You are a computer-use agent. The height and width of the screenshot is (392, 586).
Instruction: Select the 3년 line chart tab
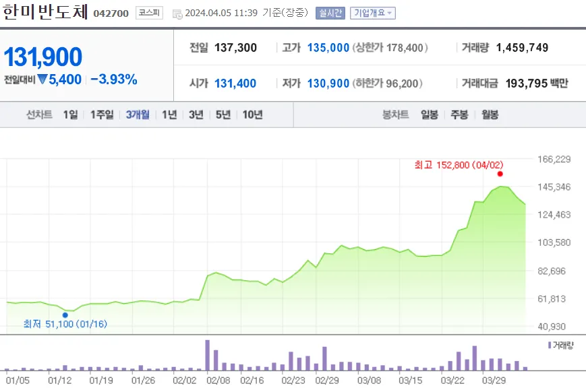tap(196, 115)
